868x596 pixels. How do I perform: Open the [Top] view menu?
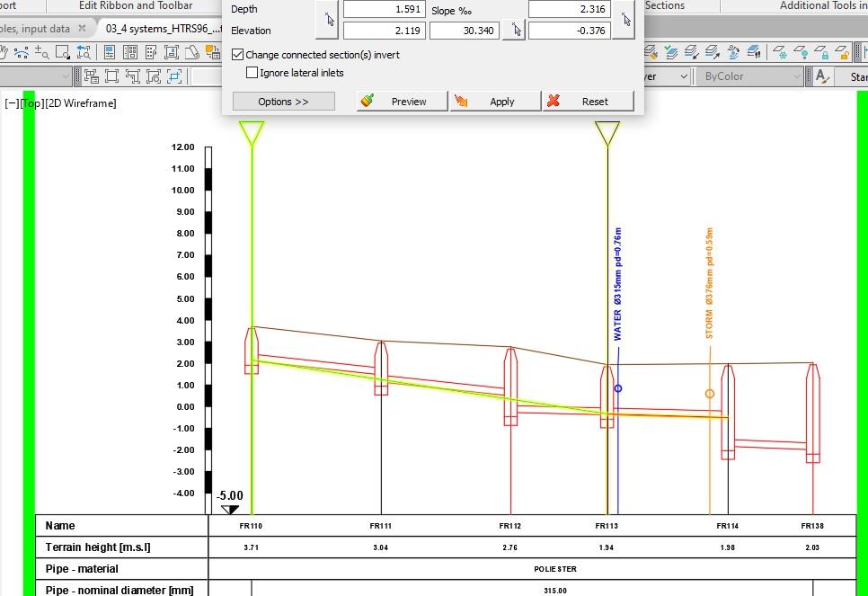(x=31, y=103)
